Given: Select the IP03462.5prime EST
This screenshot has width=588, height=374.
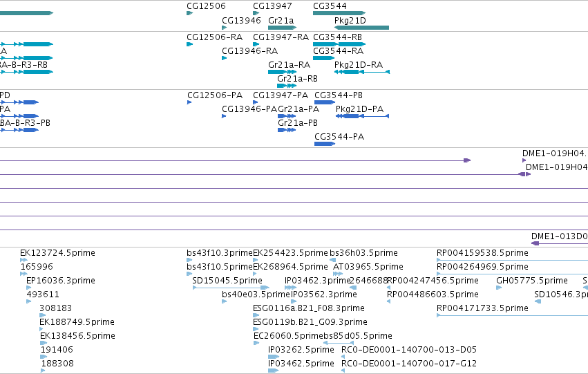Looking at the screenshot, I should (301, 364).
